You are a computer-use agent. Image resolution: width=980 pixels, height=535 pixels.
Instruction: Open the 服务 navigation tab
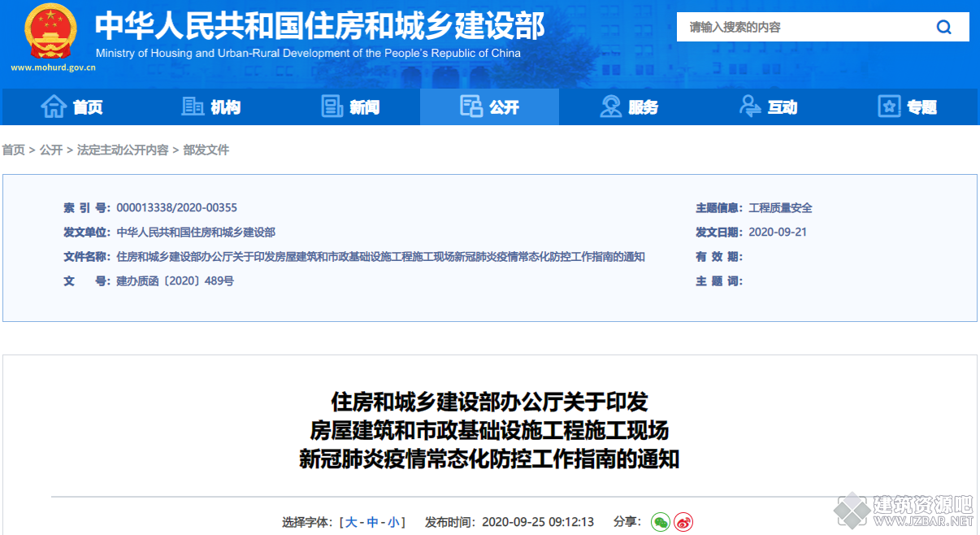629,107
